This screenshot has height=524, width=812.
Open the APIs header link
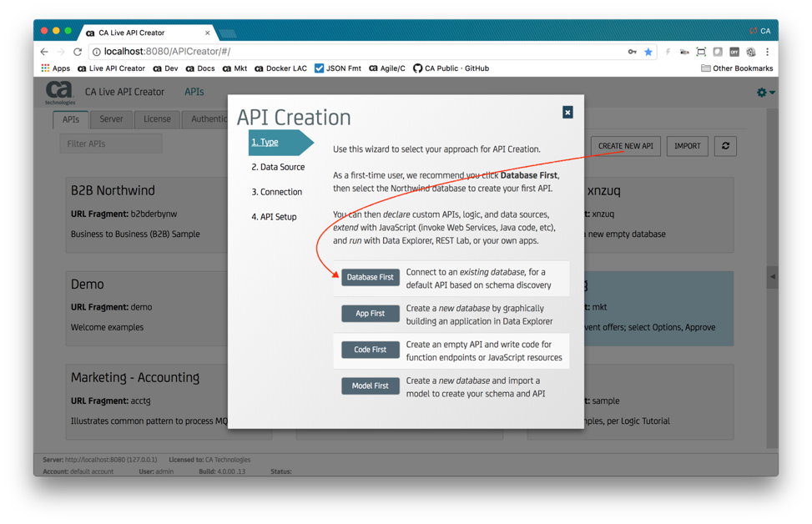[194, 92]
